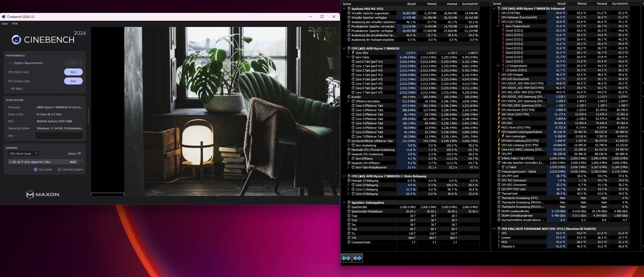Click the chip icon beside Speicher-Zeitangaben
The width and height of the screenshot is (644, 277).
click(349, 203)
